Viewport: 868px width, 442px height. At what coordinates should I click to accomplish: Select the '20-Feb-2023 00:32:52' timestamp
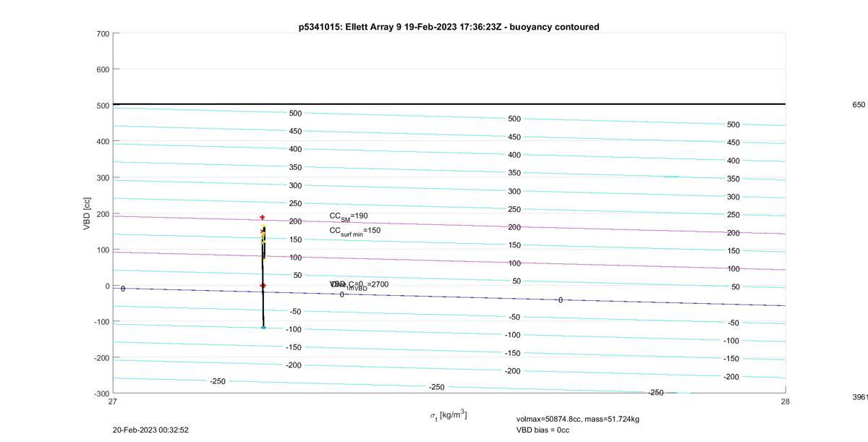pyautogui.click(x=150, y=430)
